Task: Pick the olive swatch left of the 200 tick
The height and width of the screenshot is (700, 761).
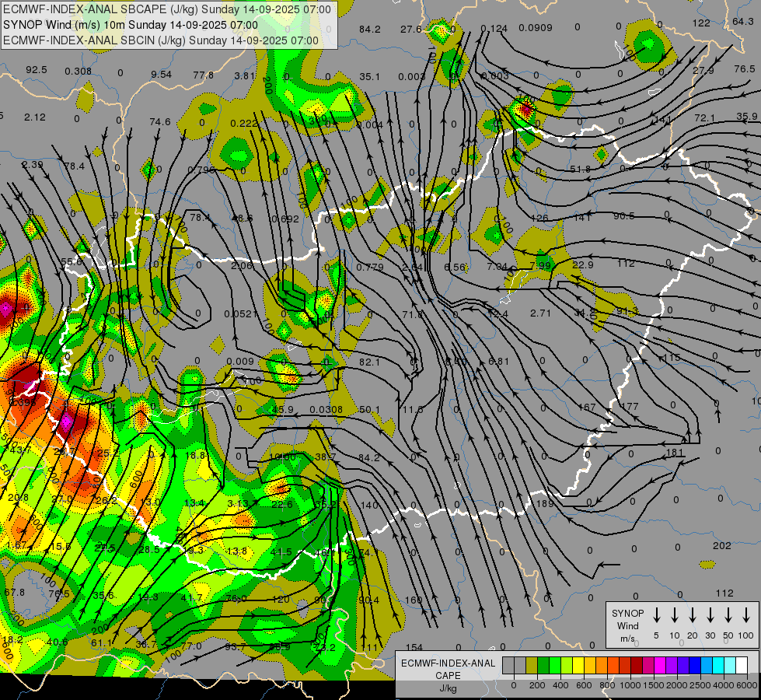Action: 532,665
